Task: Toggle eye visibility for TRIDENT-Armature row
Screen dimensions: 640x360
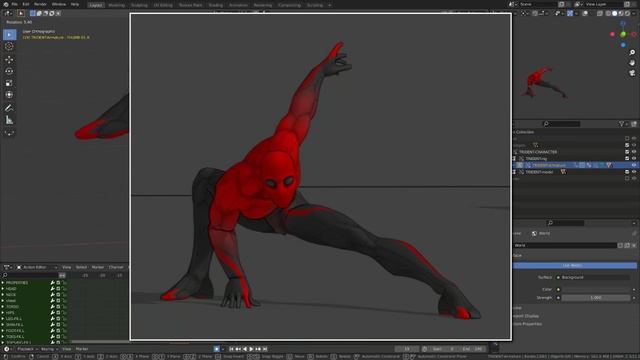Action: (x=634, y=165)
